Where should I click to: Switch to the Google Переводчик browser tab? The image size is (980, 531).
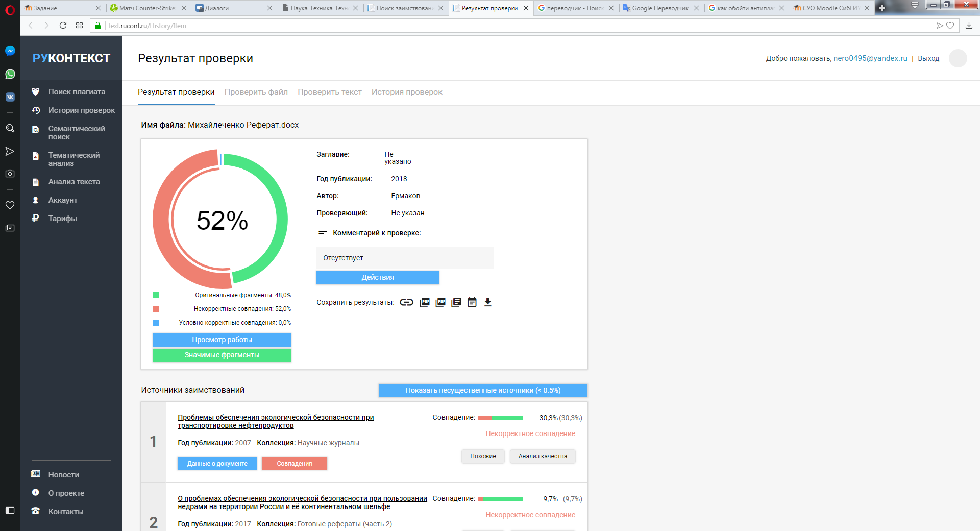click(x=660, y=8)
